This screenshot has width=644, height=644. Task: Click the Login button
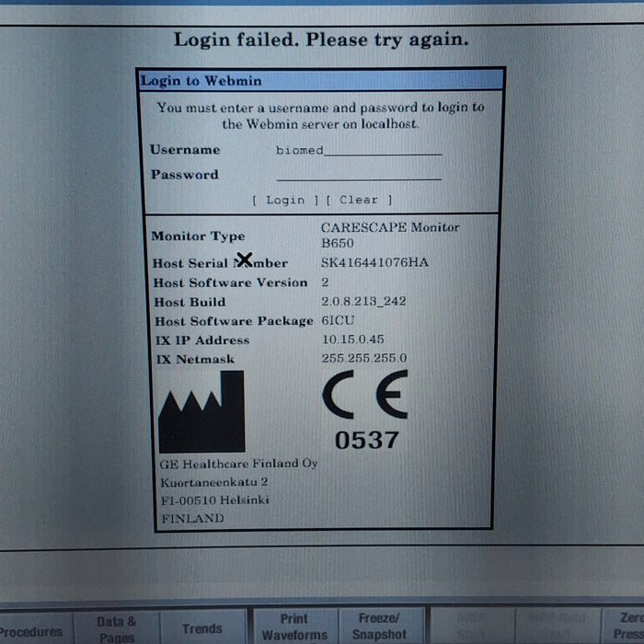(285, 200)
